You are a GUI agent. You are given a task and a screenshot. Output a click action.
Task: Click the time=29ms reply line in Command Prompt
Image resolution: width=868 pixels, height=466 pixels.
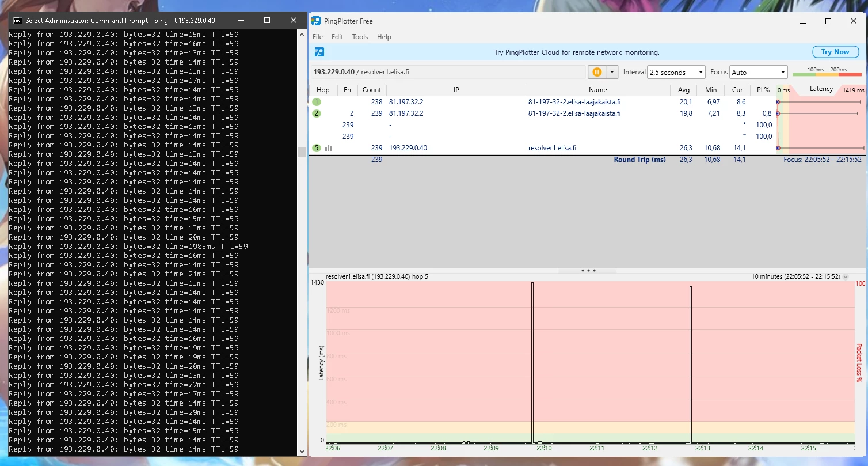coord(124,412)
